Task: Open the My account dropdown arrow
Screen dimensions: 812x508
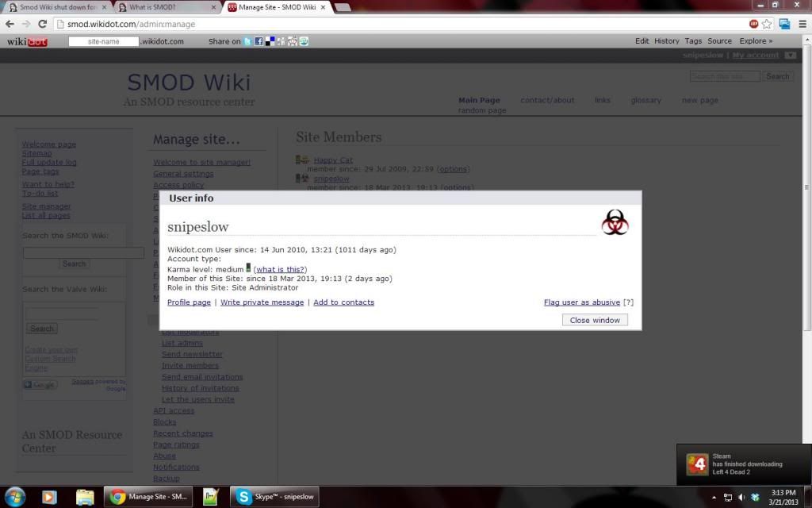Action: [791, 56]
